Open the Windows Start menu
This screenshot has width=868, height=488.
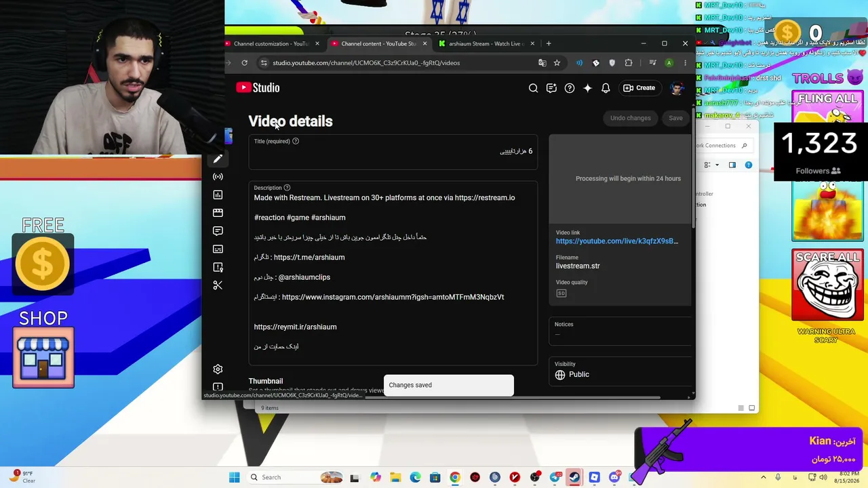[234, 477]
